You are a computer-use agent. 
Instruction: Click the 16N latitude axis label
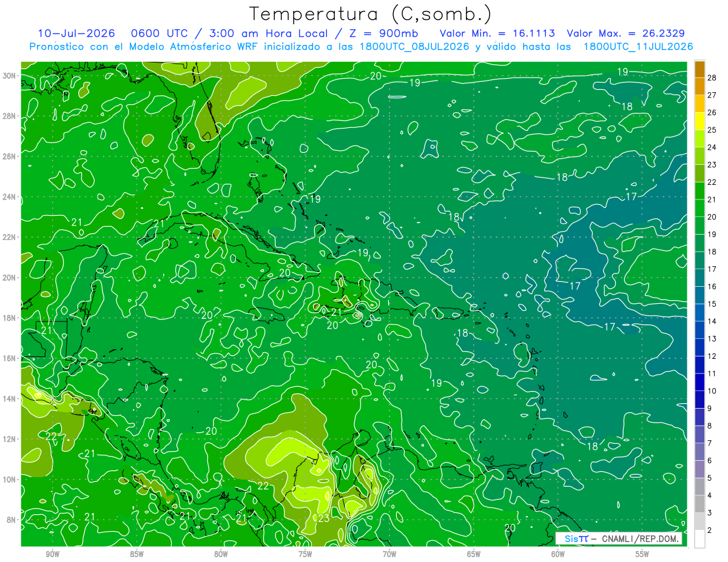point(10,358)
